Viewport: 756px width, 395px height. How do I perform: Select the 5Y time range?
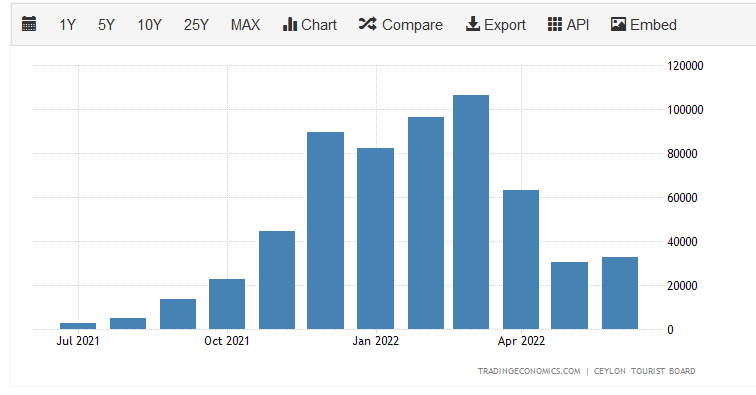pos(106,25)
